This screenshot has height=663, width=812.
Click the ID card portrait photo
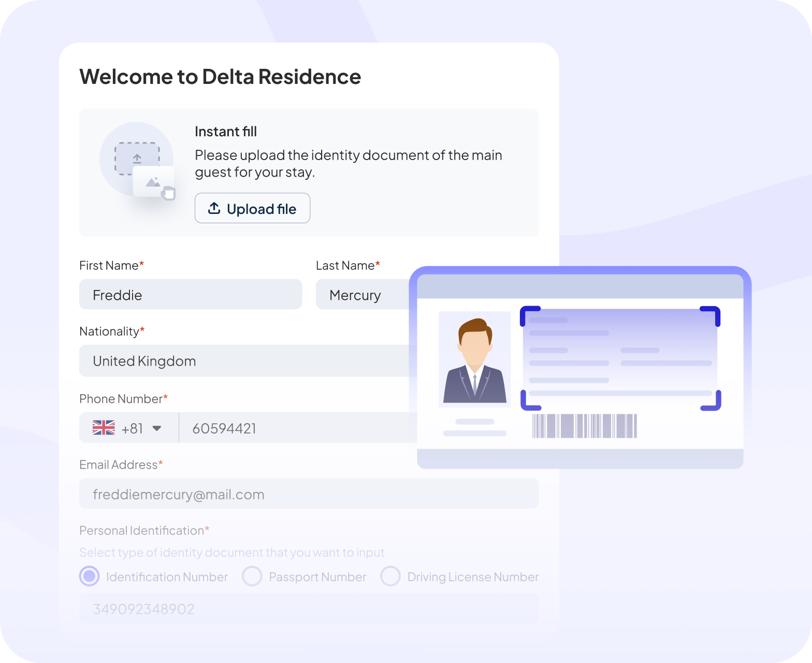coord(474,359)
